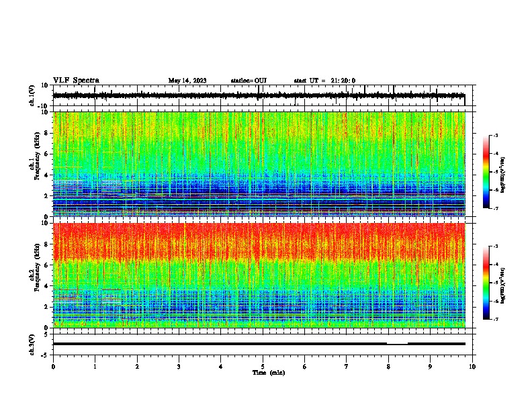532x411 pixels.
Task: Click the "-3" label on ch.1 color scale
Action: [x=496, y=135]
